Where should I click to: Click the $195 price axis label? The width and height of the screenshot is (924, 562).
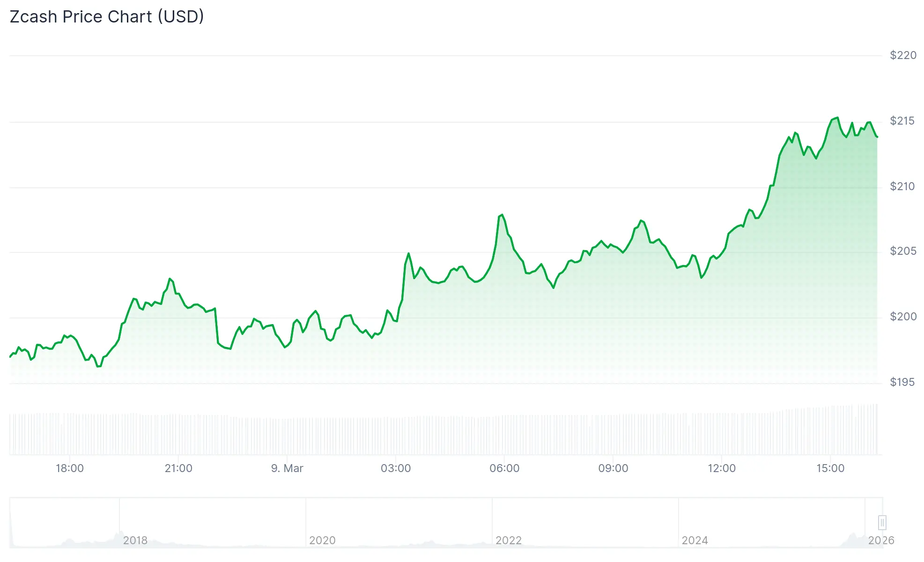[902, 383]
